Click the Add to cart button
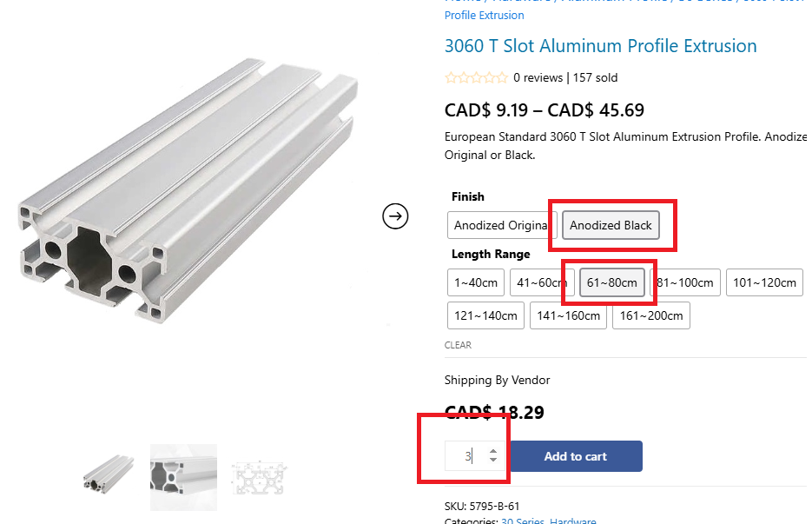The width and height of the screenshot is (812, 524). click(x=575, y=456)
